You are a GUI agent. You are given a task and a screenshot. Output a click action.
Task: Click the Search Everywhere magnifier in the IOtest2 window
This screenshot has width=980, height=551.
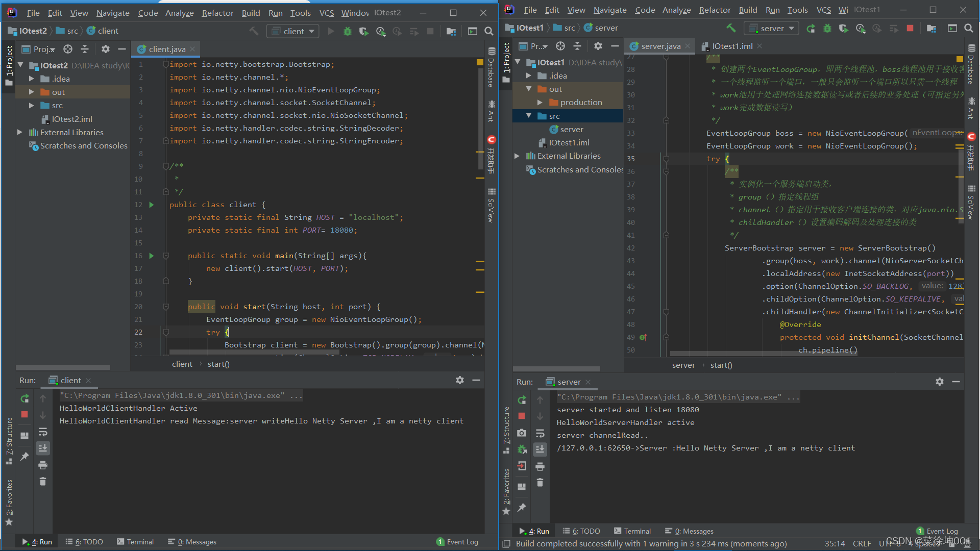coord(488,31)
